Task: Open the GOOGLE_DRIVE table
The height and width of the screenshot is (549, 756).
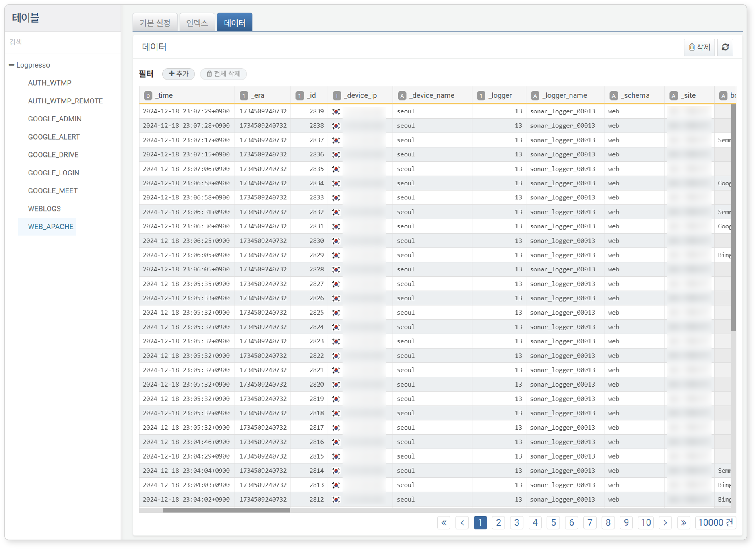Action: (53, 155)
